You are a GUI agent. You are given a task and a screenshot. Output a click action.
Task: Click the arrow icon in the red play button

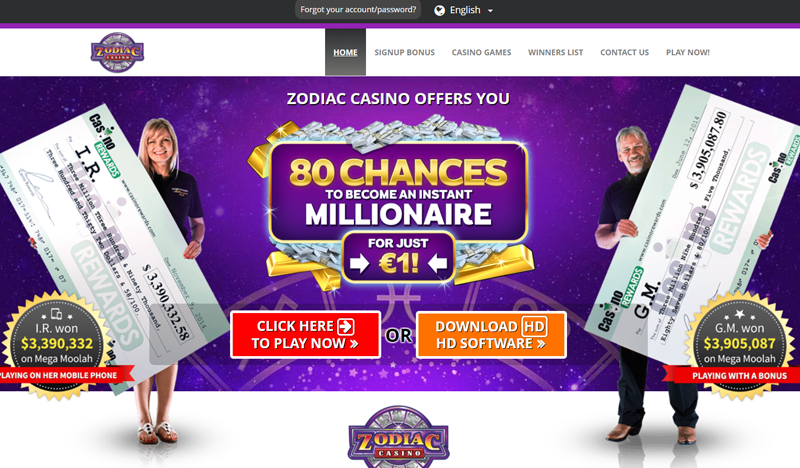coord(346,326)
